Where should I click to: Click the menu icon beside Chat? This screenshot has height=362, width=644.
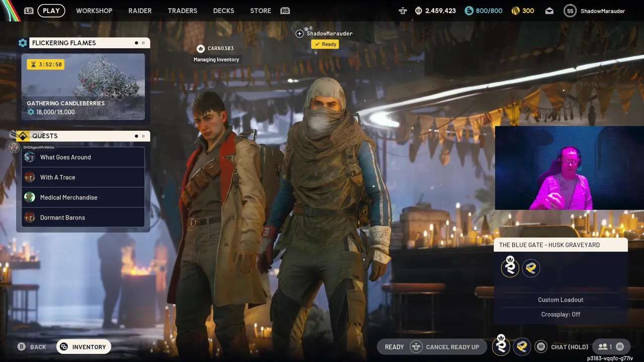pyautogui.click(x=541, y=346)
